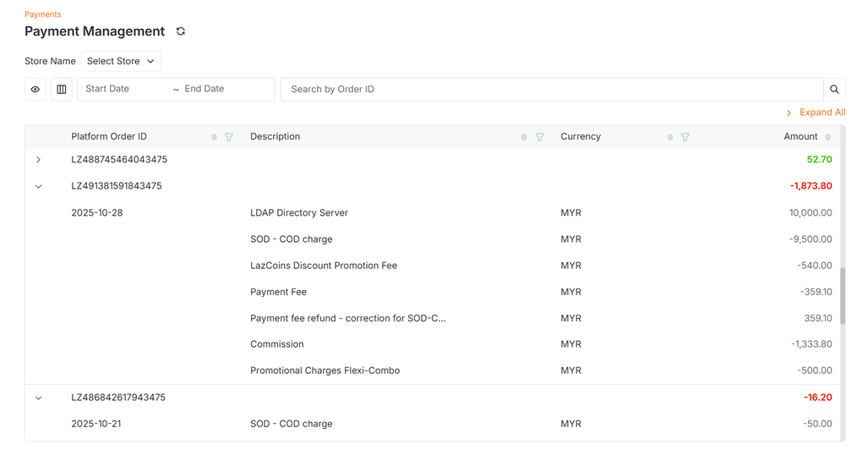Sort the Amount column
Screen dimensions: 868x450
(x=827, y=137)
